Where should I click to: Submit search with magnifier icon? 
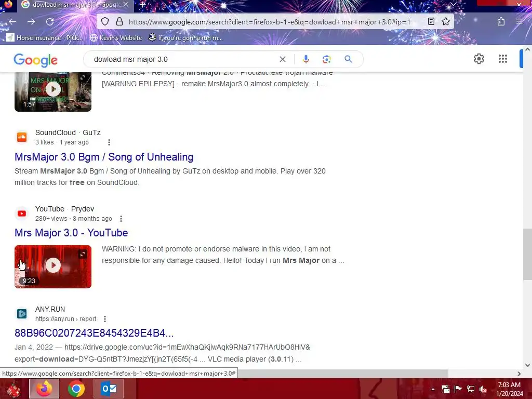click(348, 59)
